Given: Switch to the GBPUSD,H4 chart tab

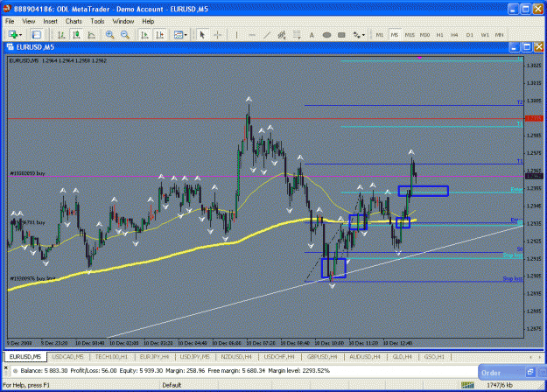Looking at the screenshot, I should point(322,357).
